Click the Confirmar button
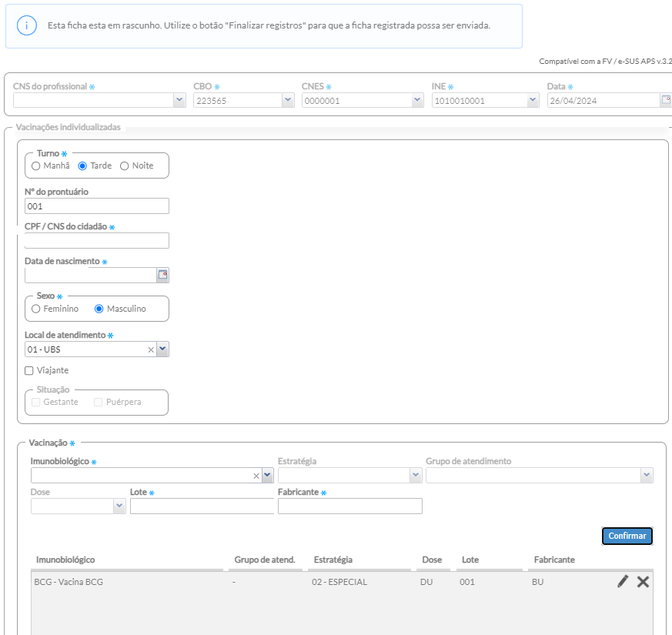Image resolution: width=672 pixels, height=635 pixels. click(627, 536)
